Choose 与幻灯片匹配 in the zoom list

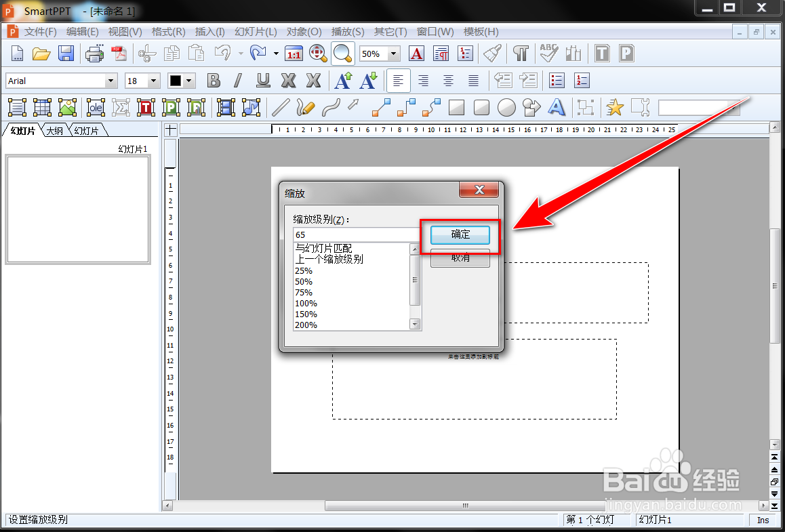click(323, 249)
